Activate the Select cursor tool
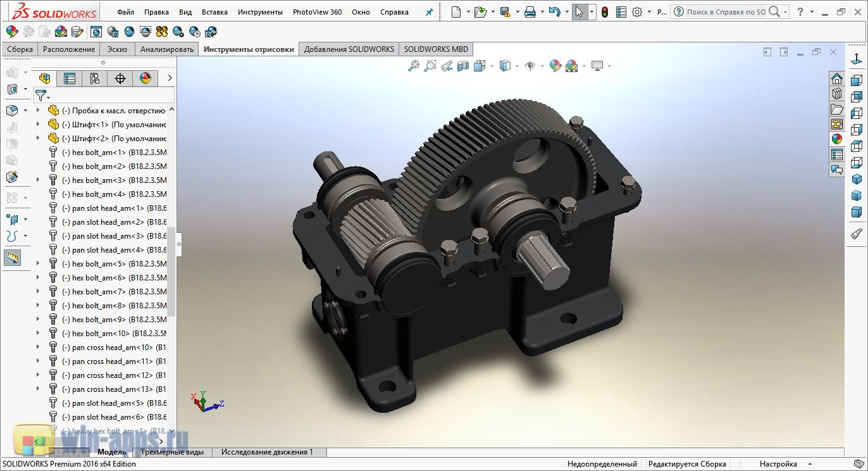 point(580,12)
